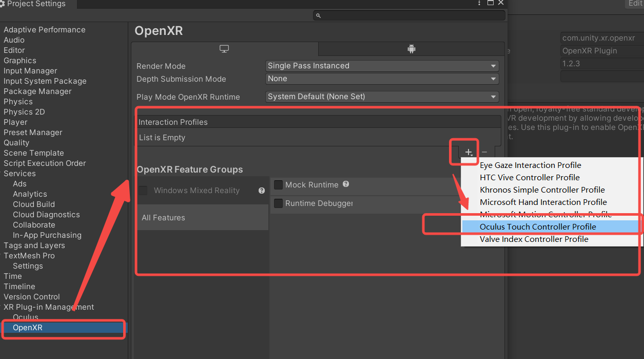This screenshot has width=644, height=359.
Task: Select Services category
Action: (19, 174)
